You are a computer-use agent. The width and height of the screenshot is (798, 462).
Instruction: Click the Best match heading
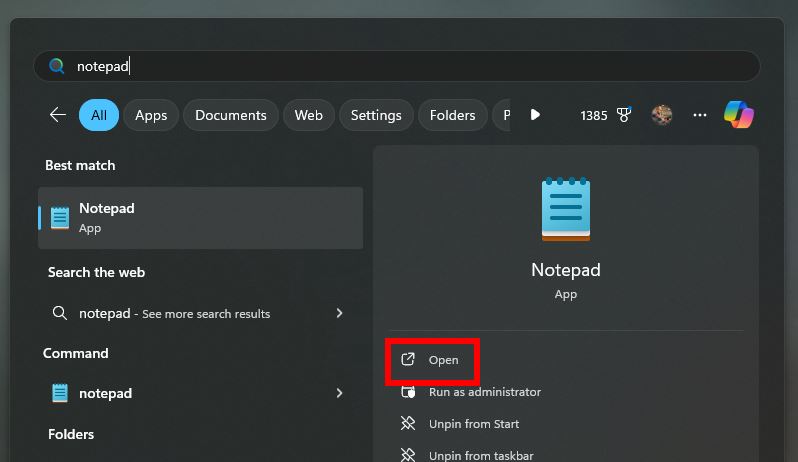pyautogui.click(x=80, y=165)
